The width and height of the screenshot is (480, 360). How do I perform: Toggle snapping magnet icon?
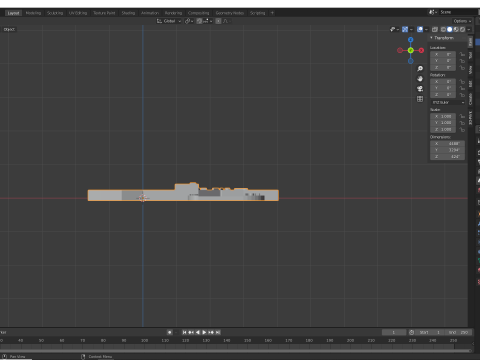[199, 21]
